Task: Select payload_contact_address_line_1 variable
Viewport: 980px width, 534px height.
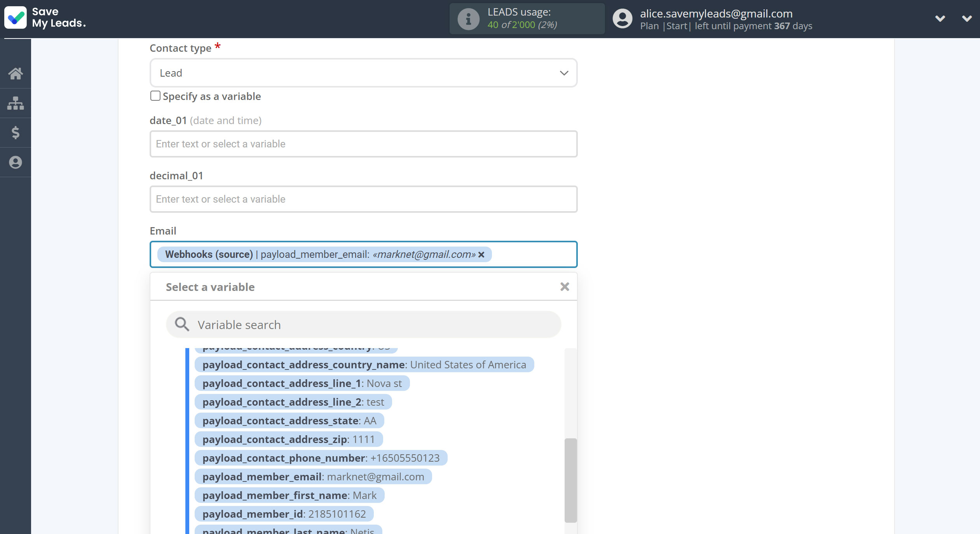Action: pos(302,383)
